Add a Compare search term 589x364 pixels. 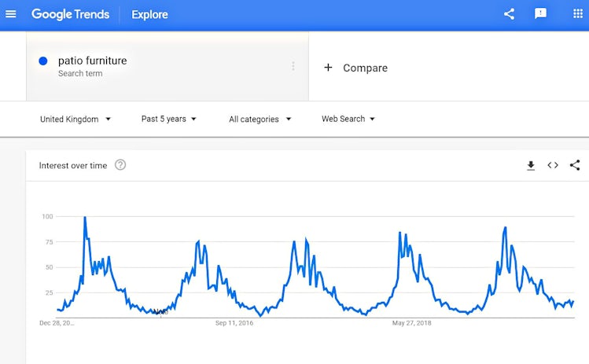[x=356, y=68]
